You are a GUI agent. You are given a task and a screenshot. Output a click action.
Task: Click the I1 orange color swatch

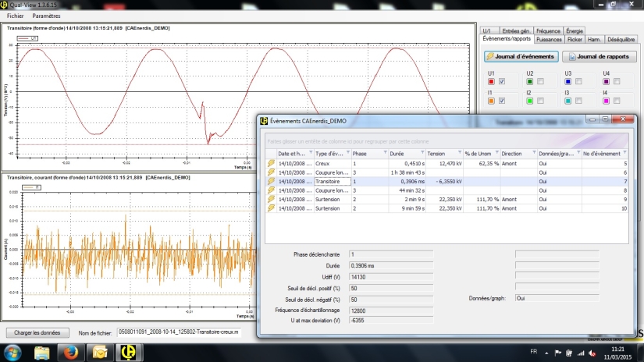pyautogui.click(x=491, y=101)
